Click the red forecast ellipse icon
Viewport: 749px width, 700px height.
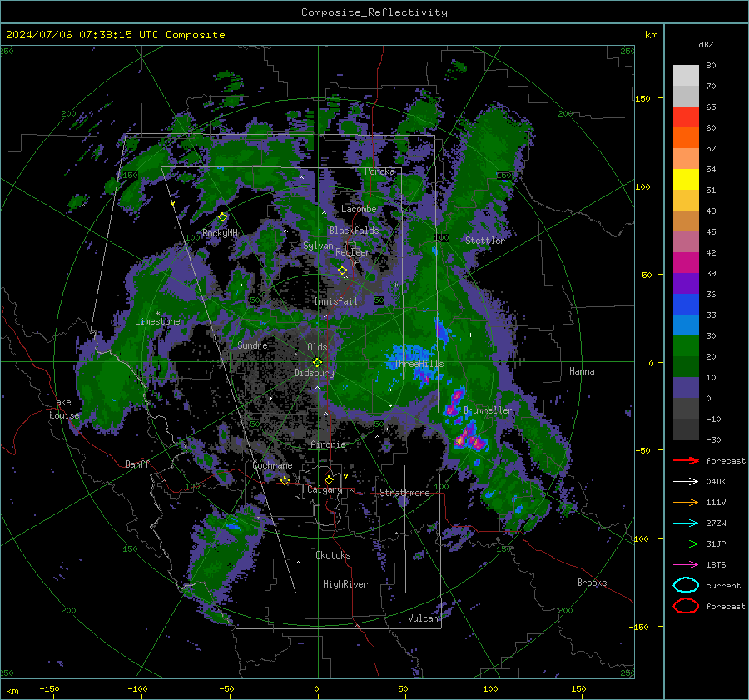click(686, 606)
